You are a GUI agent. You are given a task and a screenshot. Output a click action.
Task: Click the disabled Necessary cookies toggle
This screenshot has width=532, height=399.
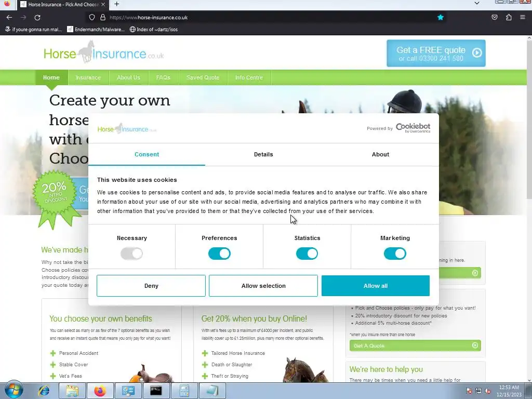pyautogui.click(x=131, y=254)
